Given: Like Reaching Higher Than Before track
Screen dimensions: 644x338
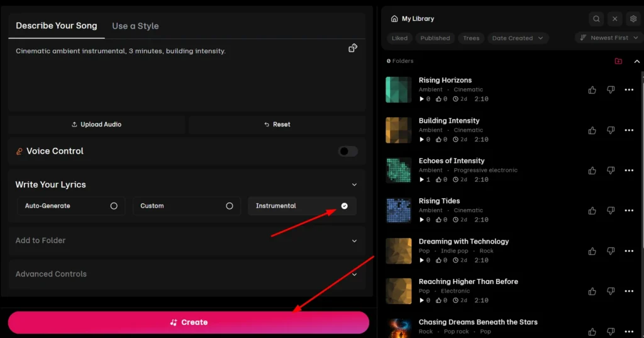Looking at the screenshot, I should point(592,291).
